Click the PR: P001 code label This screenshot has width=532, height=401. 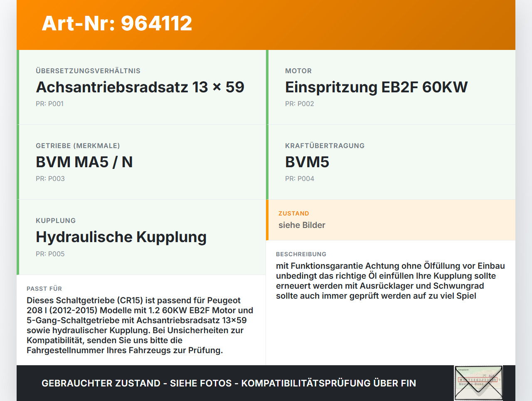[50, 103]
